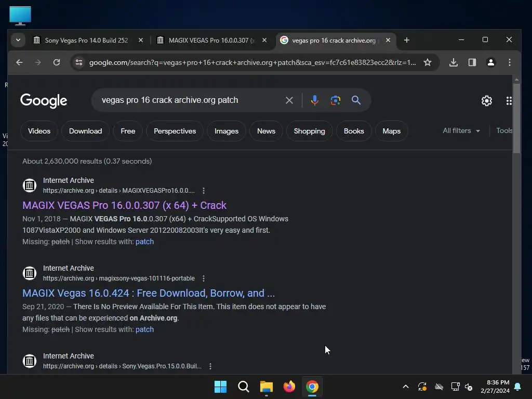The image size is (532, 399).
Task: Click the Windows Update tray icon
Action: point(422,387)
